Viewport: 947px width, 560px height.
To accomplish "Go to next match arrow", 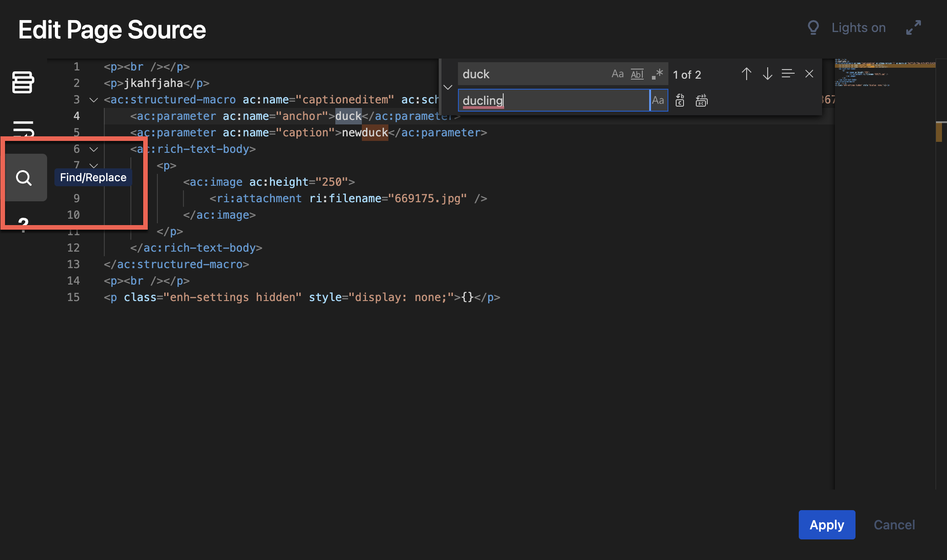I will point(767,74).
